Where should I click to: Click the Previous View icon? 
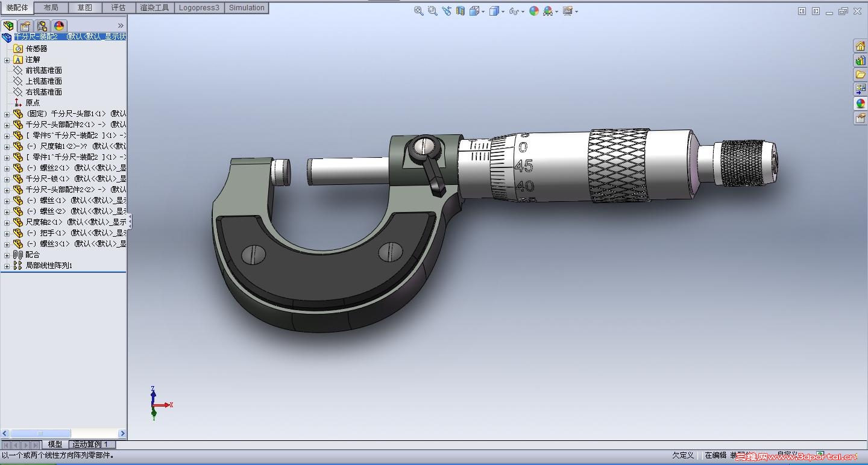(x=446, y=11)
